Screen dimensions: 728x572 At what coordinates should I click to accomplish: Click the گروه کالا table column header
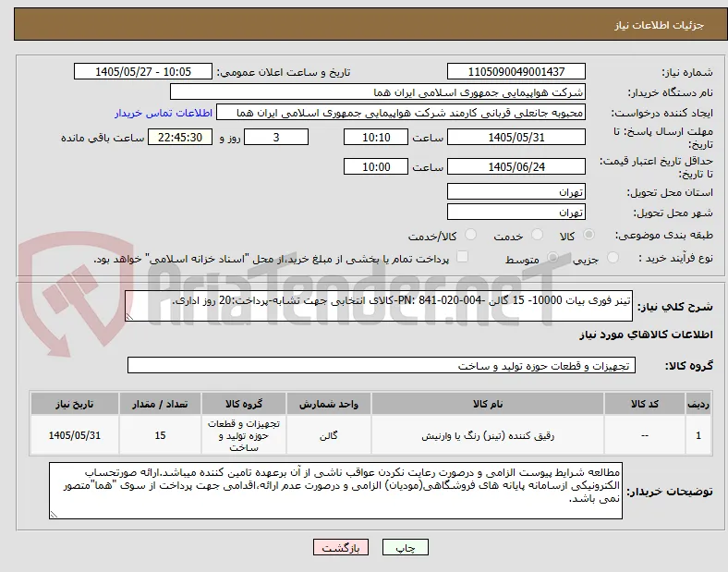coord(244,404)
